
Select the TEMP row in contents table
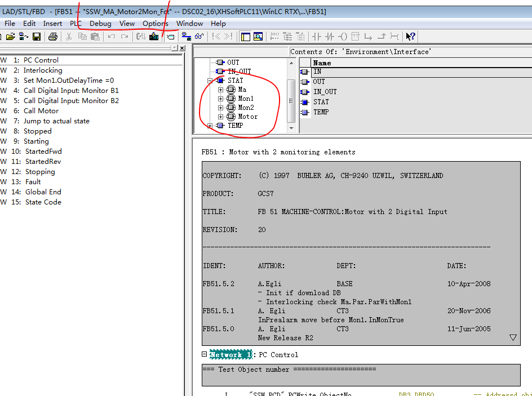point(416,112)
